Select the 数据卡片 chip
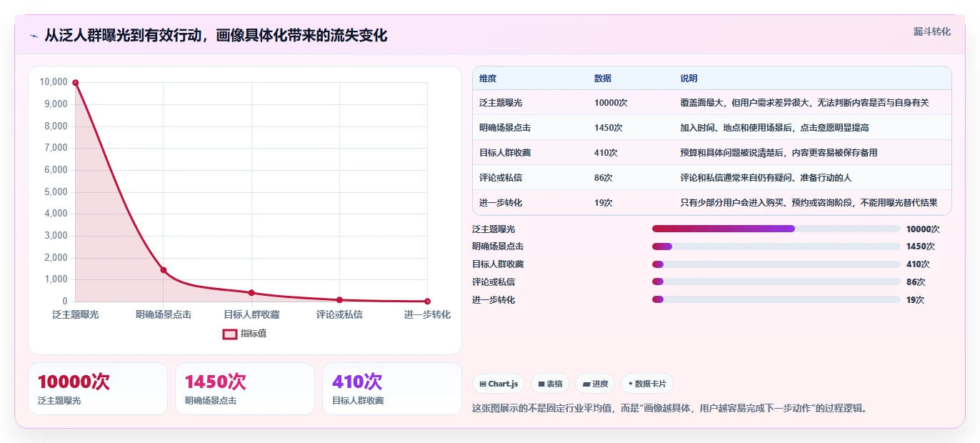 click(x=647, y=384)
